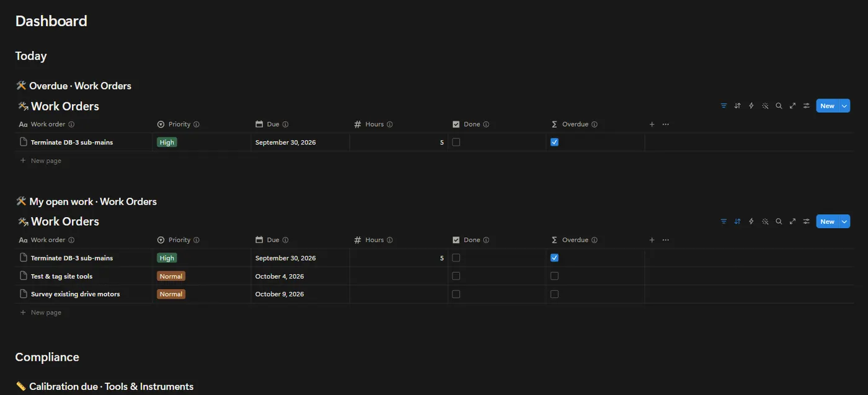Viewport: 868px width, 395px height.
Task: Add a property with plus icon in the My open work table header
Action: (x=652, y=240)
